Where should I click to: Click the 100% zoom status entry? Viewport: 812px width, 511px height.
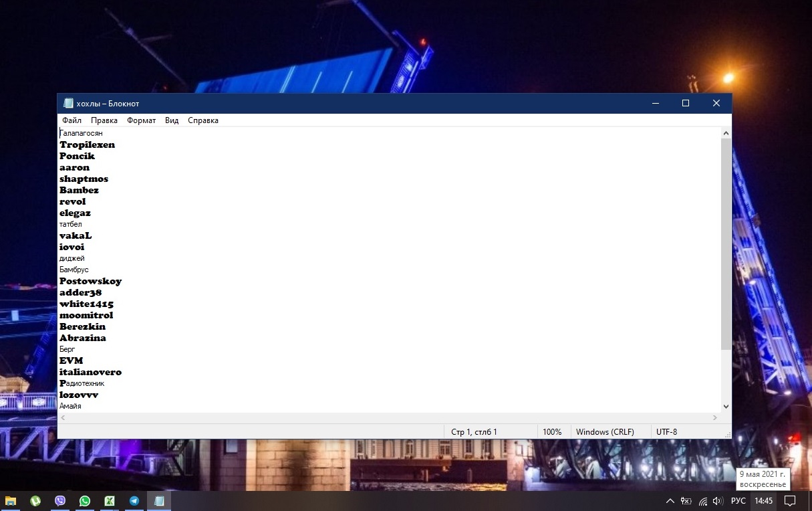tap(552, 432)
